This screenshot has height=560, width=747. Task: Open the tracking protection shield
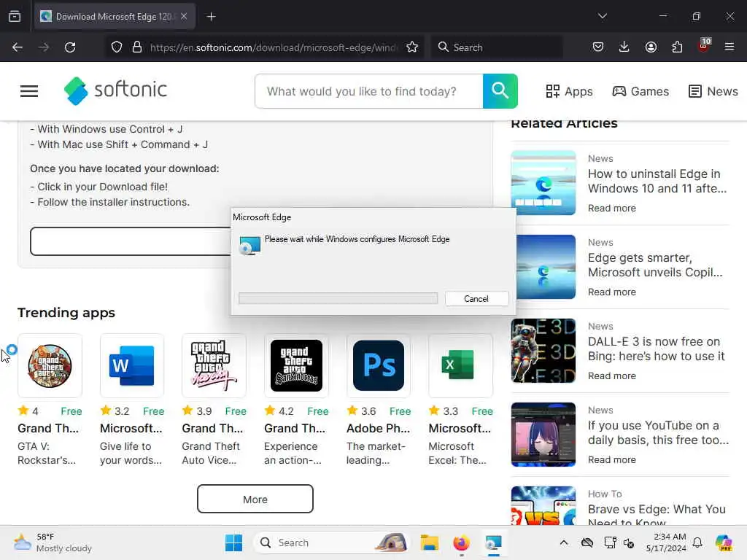117,47
